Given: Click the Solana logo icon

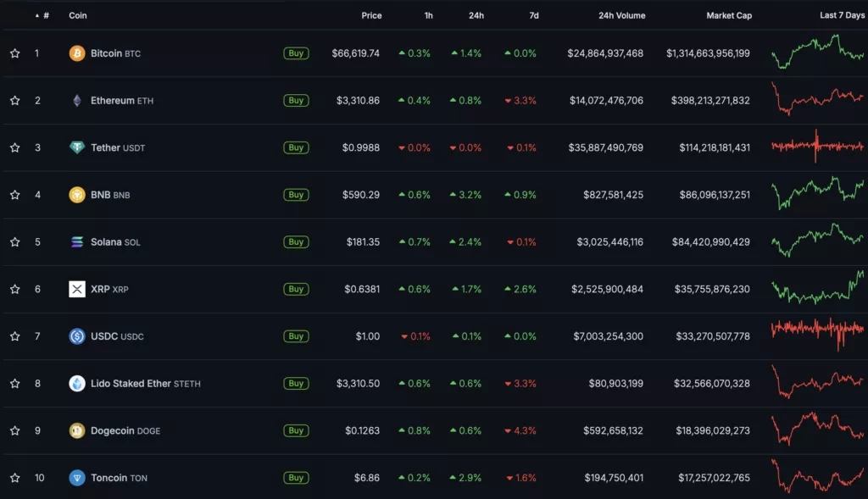Looking at the screenshot, I should click(77, 242).
